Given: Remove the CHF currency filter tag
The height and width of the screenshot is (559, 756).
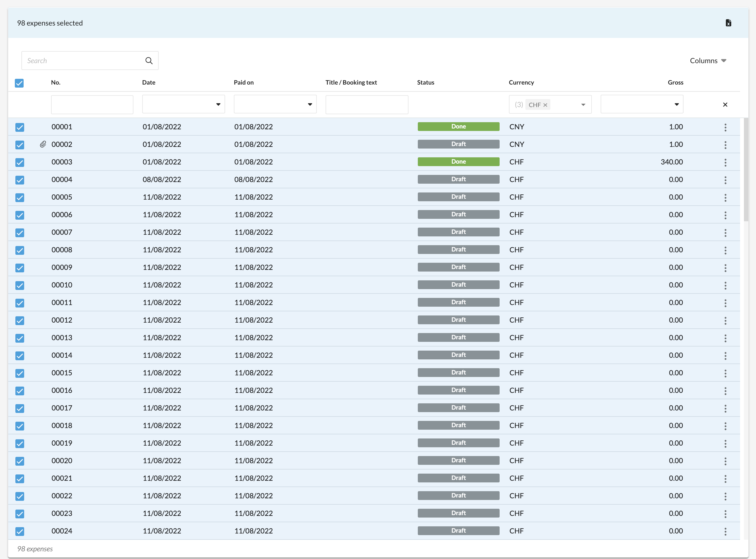Looking at the screenshot, I should point(545,105).
